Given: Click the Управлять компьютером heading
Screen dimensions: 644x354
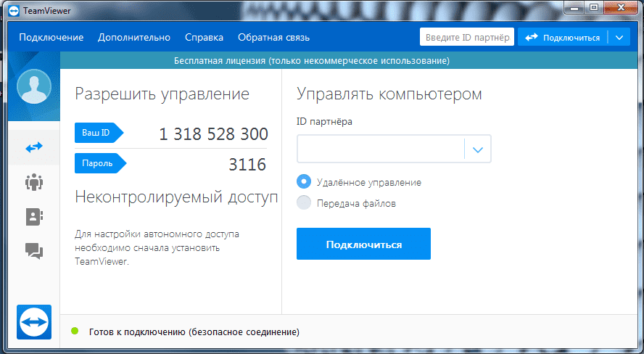Looking at the screenshot, I should pos(389,94).
